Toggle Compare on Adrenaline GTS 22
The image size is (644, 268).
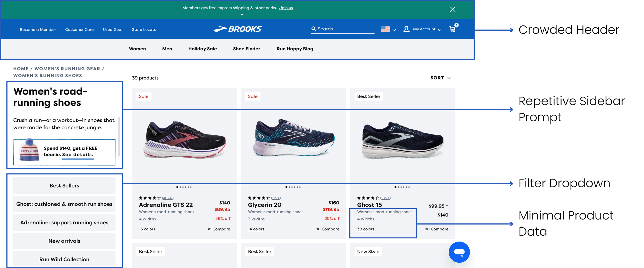(x=218, y=229)
